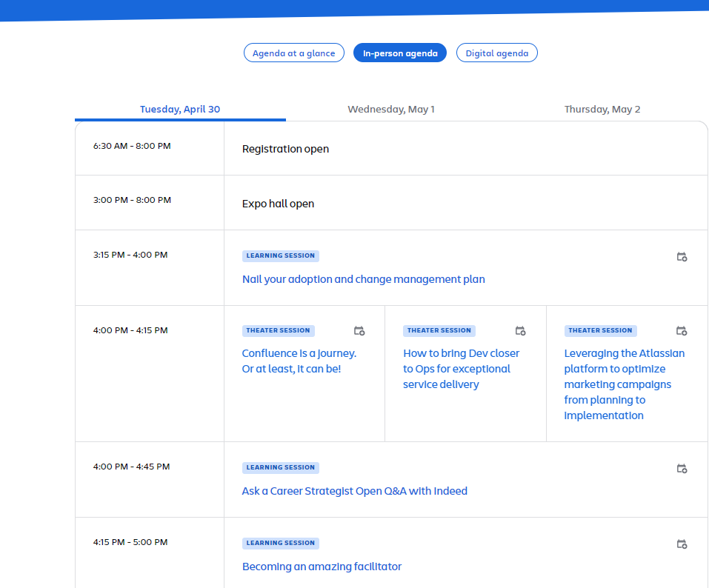Click Theater Session tag above Dev-Ops session

[x=439, y=330]
